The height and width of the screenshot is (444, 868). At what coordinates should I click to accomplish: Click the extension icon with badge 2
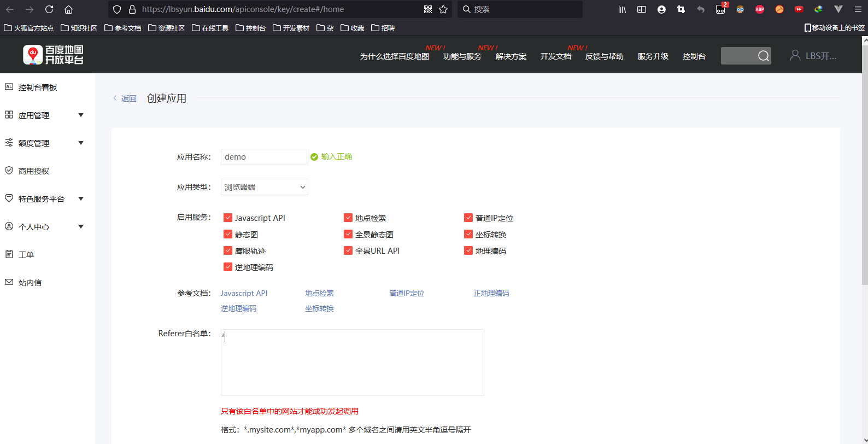point(721,9)
